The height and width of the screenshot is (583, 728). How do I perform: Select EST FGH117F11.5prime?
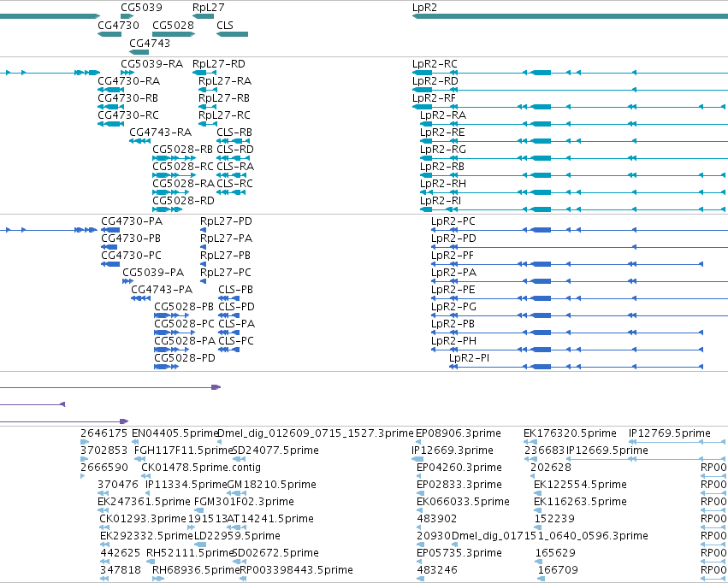pos(183,450)
